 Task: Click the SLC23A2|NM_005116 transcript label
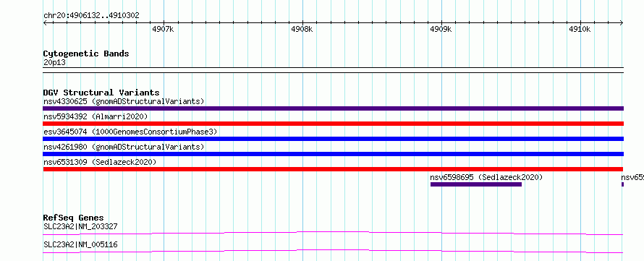(80, 244)
